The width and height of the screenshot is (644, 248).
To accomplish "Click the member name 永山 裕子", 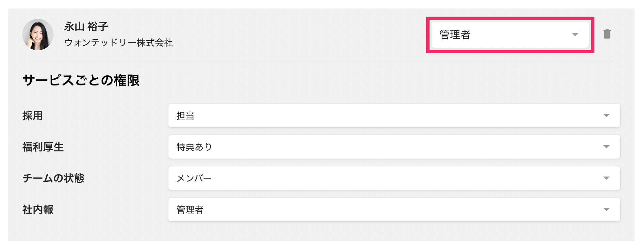I will [86, 26].
